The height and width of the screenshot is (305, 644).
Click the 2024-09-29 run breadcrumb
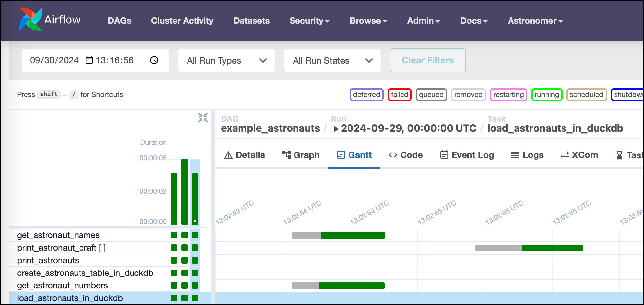click(x=408, y=128)
